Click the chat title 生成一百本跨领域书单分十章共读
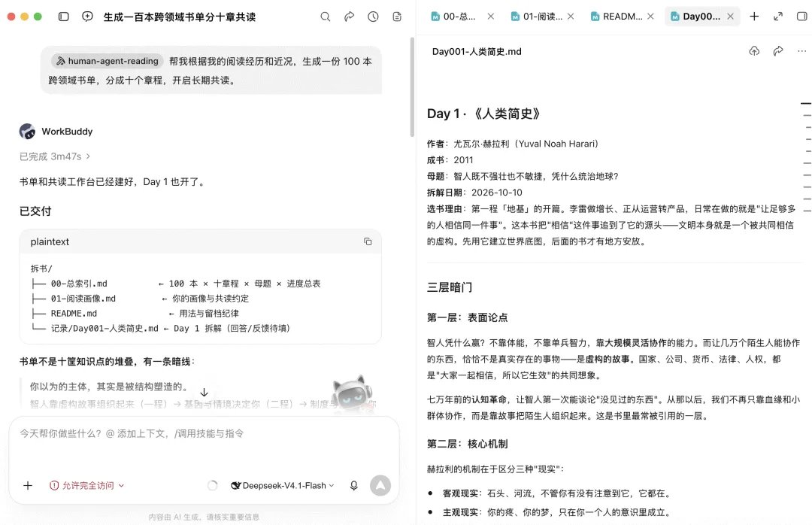812x525 pixels. click(179, 17)
